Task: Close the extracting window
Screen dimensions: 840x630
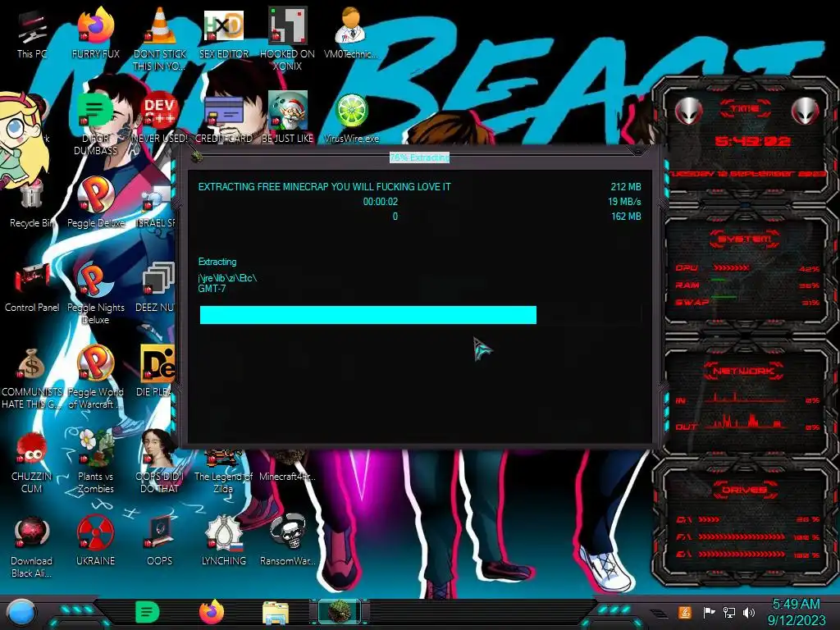Action: (x=637, y=151)
